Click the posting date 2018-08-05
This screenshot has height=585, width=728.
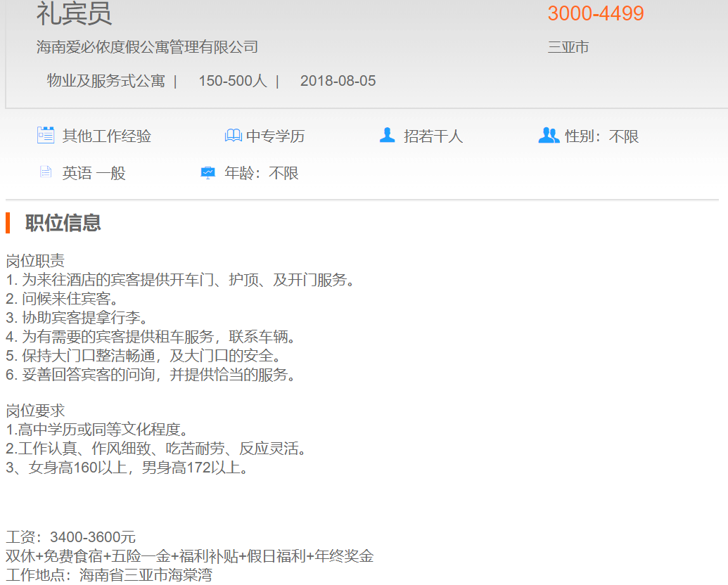click(338, 81)
